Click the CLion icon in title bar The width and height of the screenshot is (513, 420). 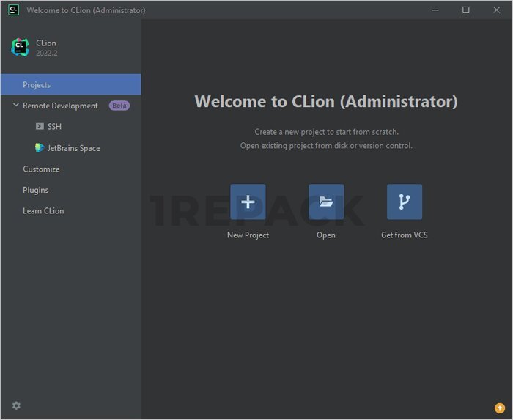pos(13,10)
